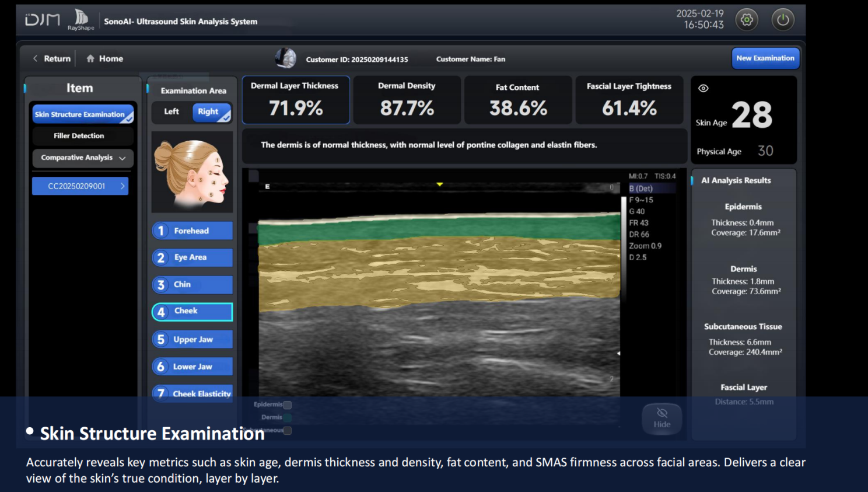Open the settings gear icon
Image resolution: width=868 pixels, height=492 pixels.
pyautogui.click(x=747, y=20)
